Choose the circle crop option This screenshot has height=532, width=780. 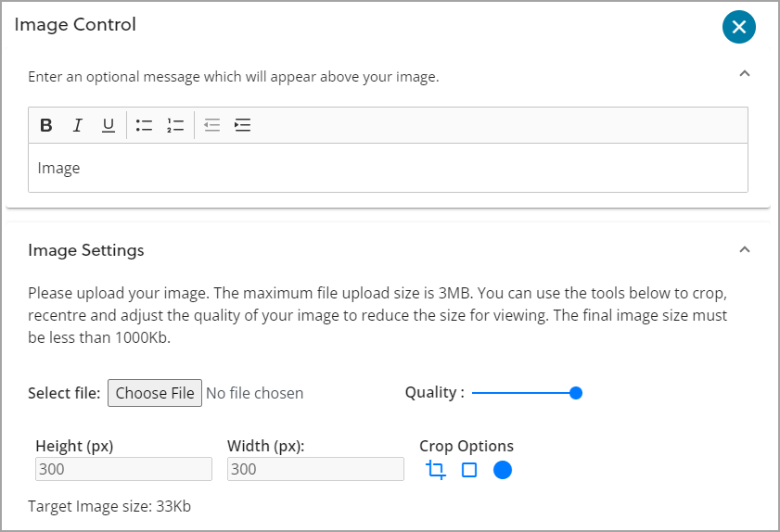click(503, 470)
